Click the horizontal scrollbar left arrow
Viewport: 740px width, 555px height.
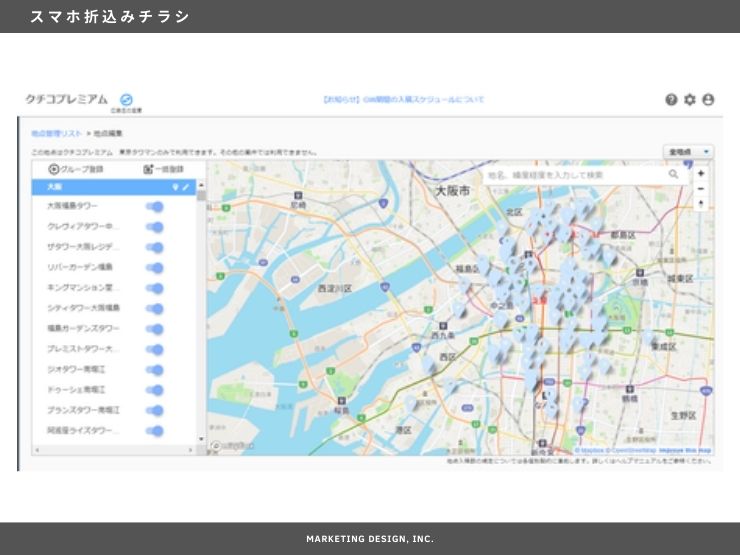[x=37, y=450]
